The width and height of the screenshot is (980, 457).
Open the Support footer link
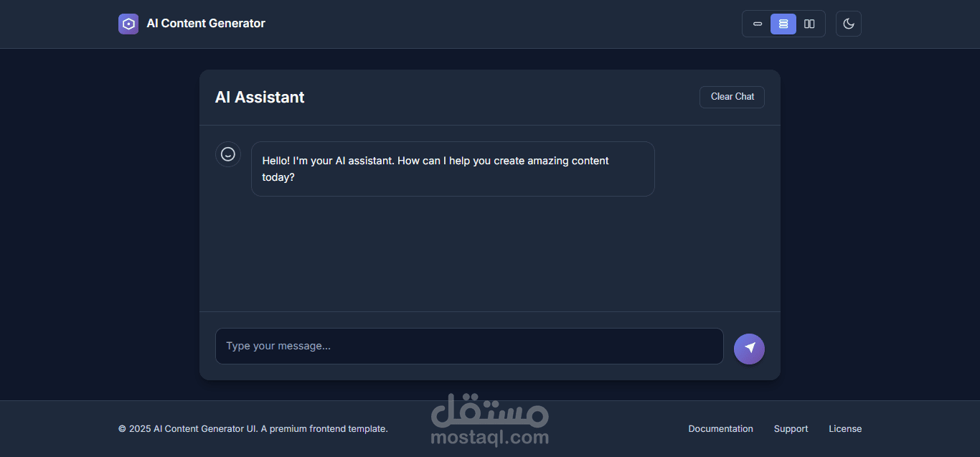pos(791,429)
